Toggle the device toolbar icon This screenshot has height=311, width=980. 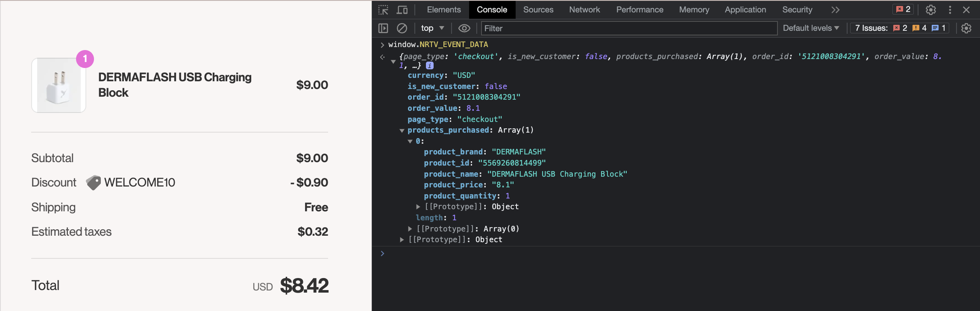pos(402,10)
